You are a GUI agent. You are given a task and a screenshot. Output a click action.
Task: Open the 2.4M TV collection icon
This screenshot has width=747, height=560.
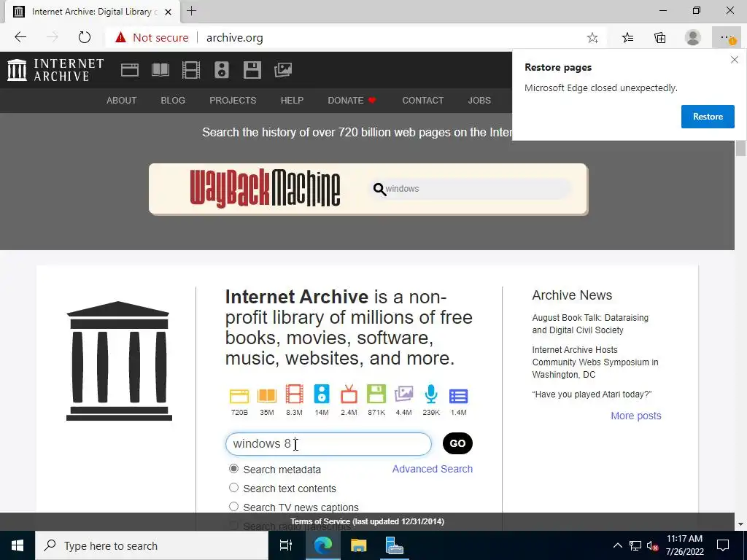click(x=349, y=394)
